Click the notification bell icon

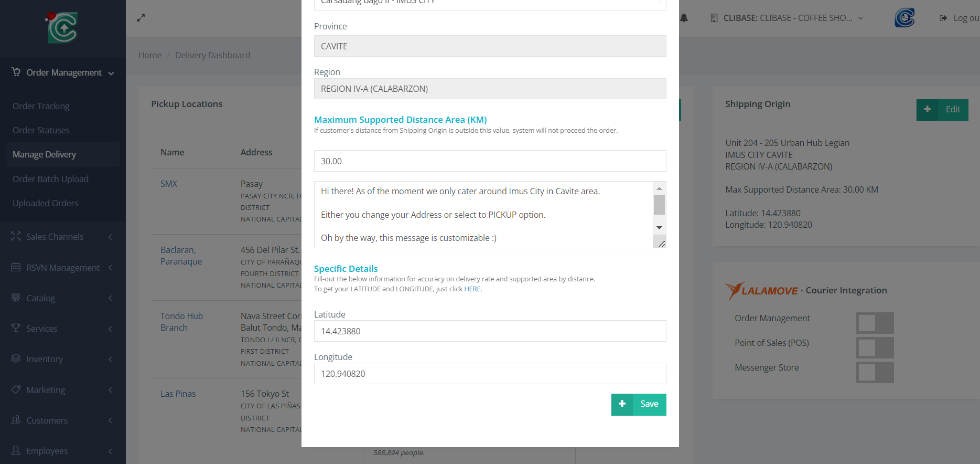point(684,18)
